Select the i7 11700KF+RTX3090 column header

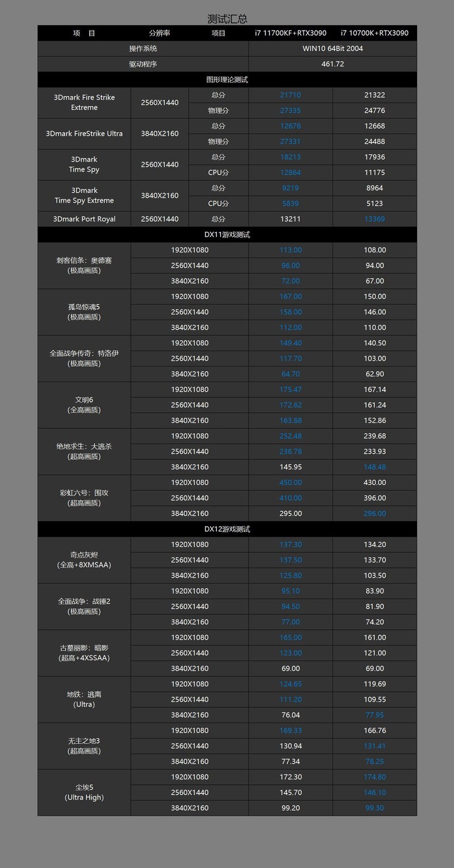(x=290, y=33)
